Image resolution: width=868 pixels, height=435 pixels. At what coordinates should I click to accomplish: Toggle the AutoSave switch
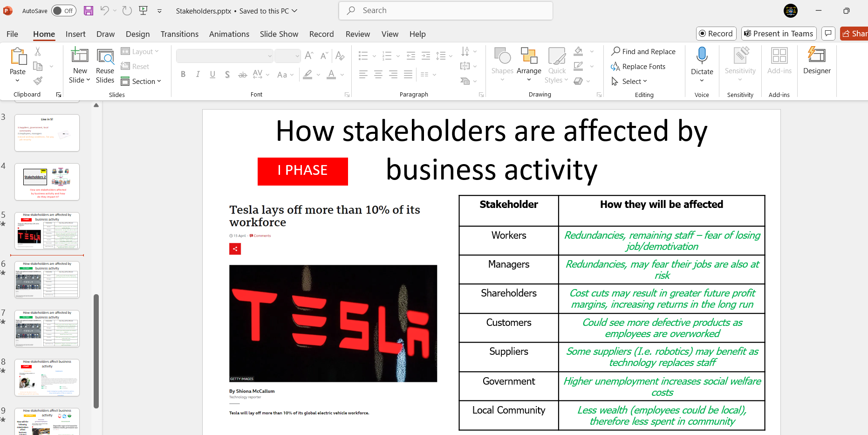[x=64, y=11]
